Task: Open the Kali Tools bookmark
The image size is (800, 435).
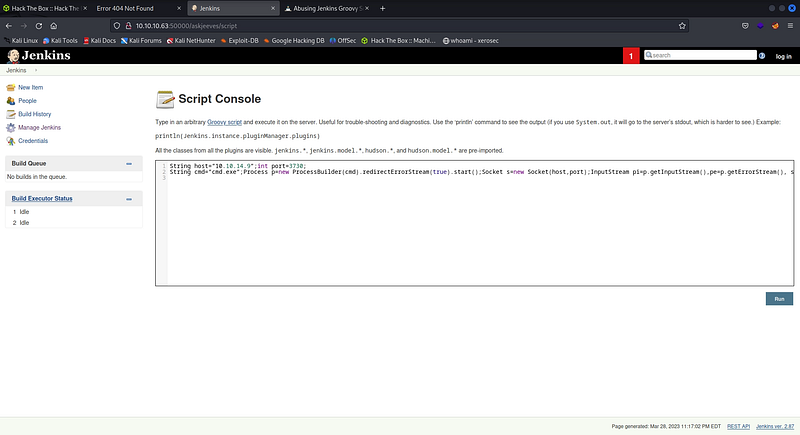Action: (x=60, y=41)
